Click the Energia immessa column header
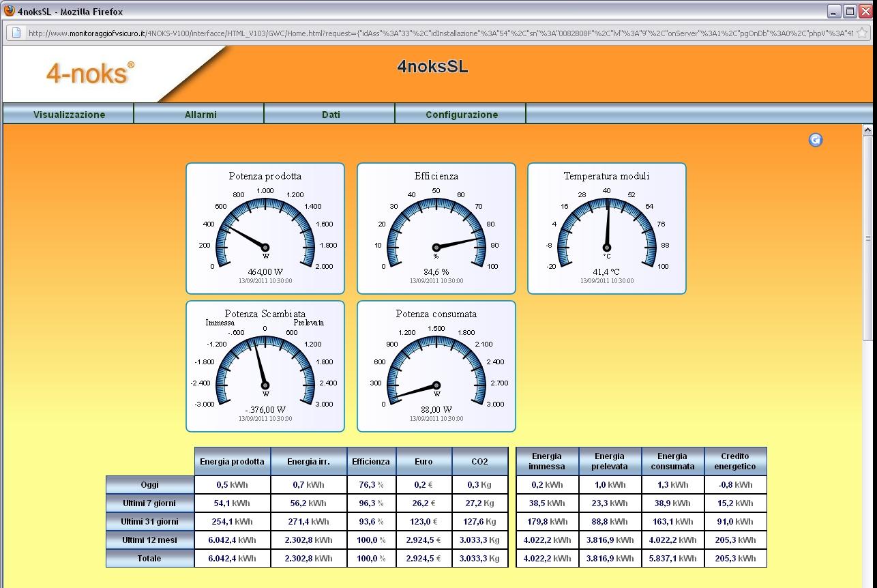 click(x=548, y=461)
